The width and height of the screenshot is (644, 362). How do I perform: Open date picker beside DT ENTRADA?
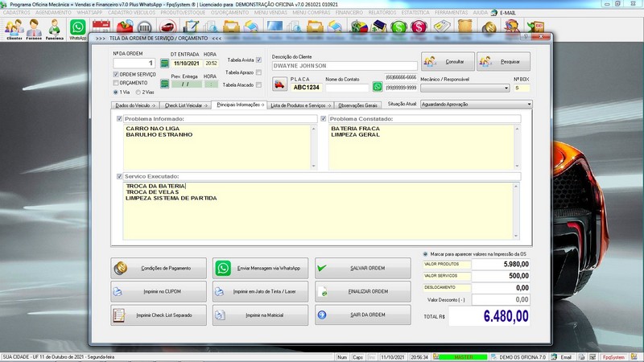(164, 64)
